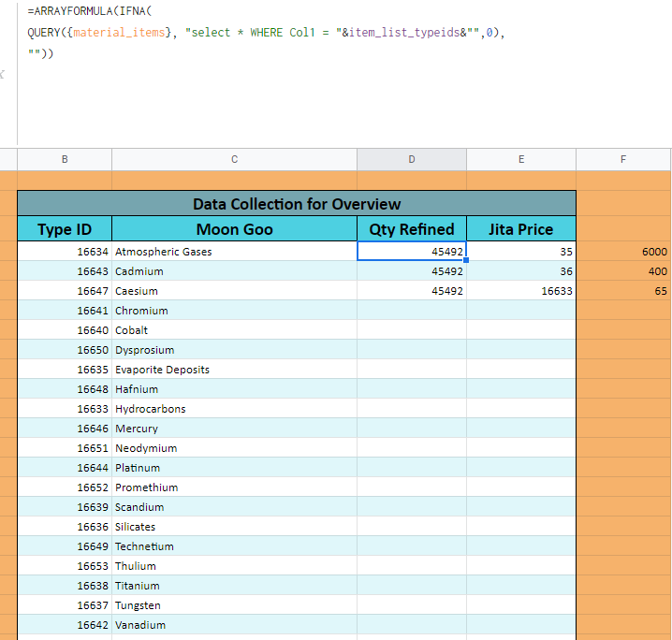
Task: Select Type ID cell 16646
Action: [x=65, y=429]
